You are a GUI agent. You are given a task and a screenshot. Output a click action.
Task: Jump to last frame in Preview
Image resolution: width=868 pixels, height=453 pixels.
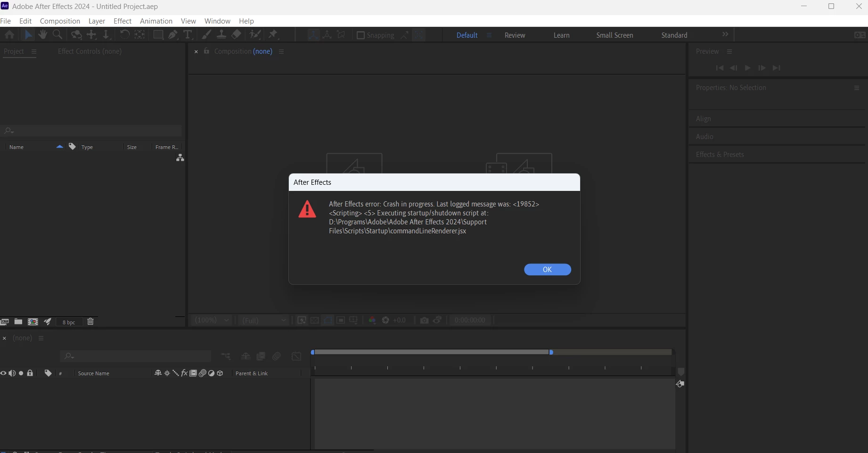tap(777, 68)
